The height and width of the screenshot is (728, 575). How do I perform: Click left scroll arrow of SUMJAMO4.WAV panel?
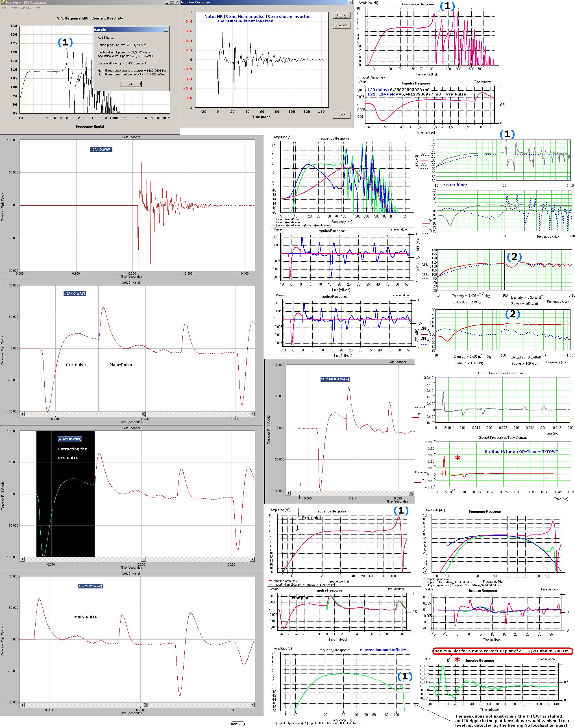point(288,493)
